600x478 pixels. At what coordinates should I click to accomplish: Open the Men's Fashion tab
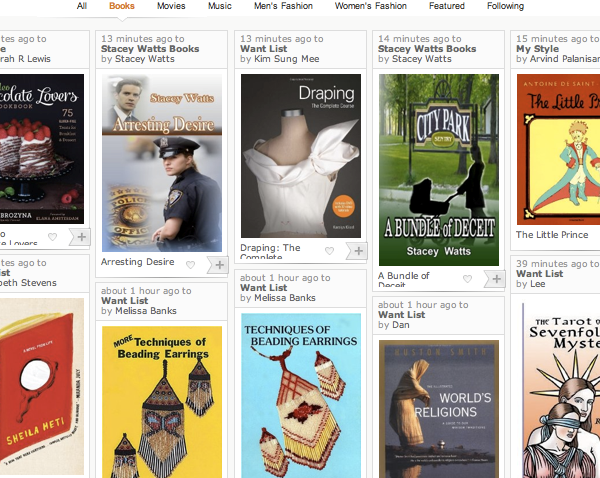coord(283,6)
